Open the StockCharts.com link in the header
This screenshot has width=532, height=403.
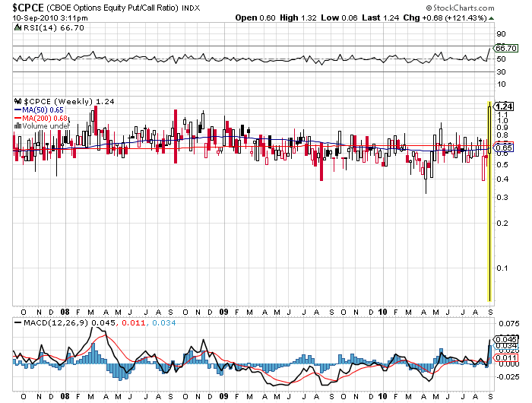tap(461, 8)
